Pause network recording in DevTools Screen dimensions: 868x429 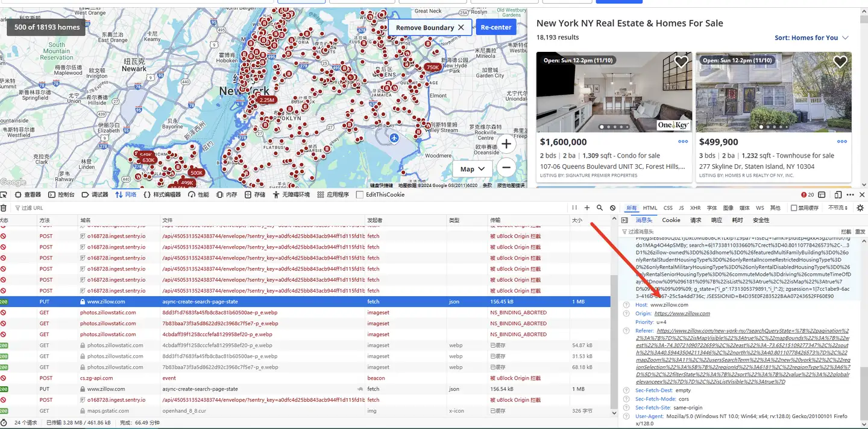(x=574, y=208)
